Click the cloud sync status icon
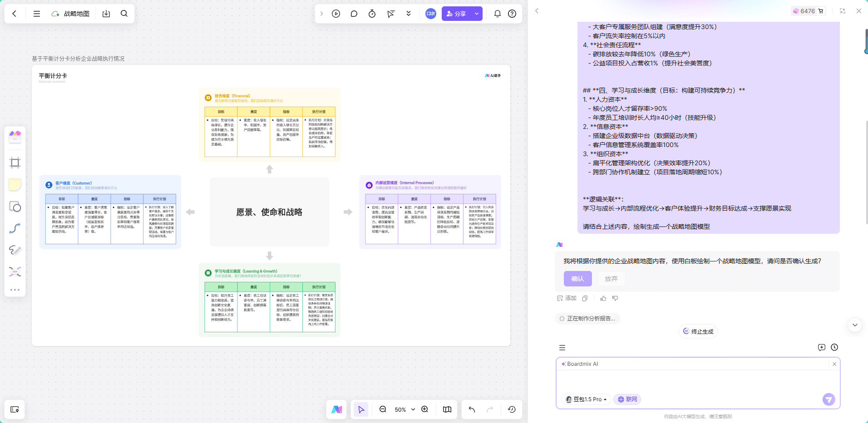The image size is (868, 423). (x=55, y=14)
